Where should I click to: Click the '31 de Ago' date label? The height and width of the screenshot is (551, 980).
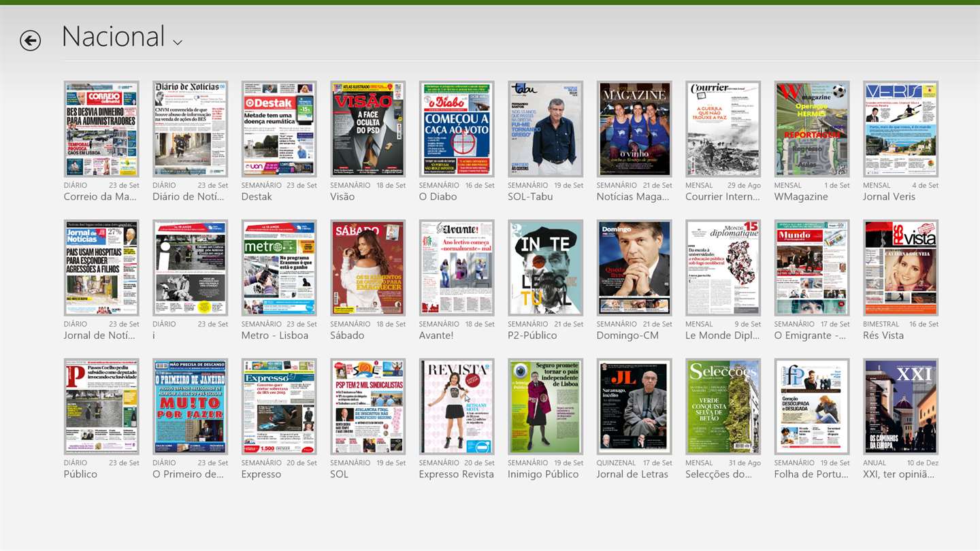coord(745,463)
